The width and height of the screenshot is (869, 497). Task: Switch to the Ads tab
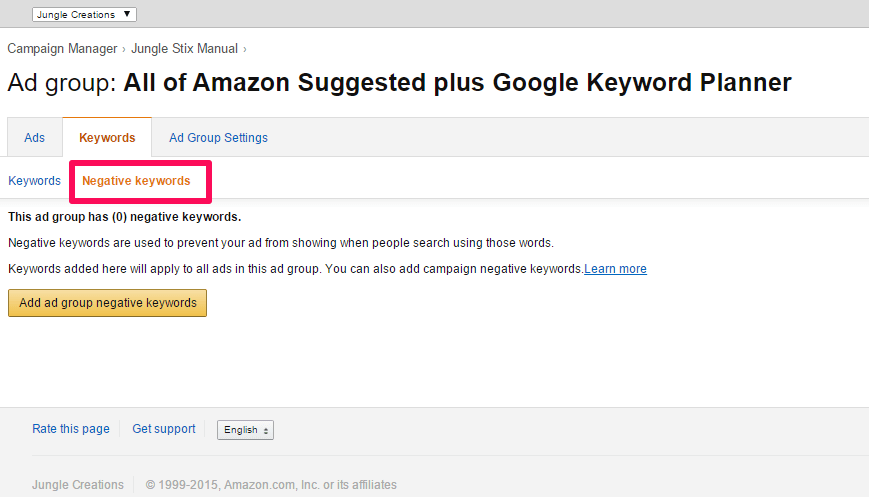[x=34, y=138]
